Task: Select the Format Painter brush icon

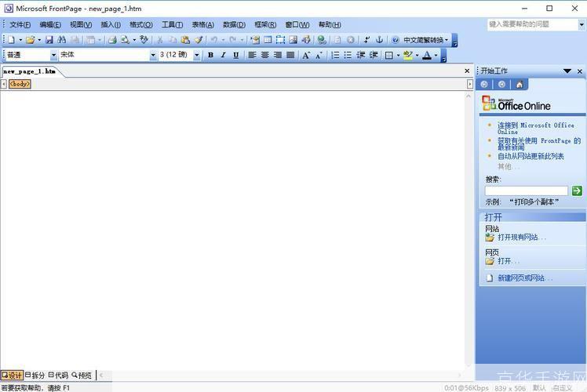Action: [199, 40]
